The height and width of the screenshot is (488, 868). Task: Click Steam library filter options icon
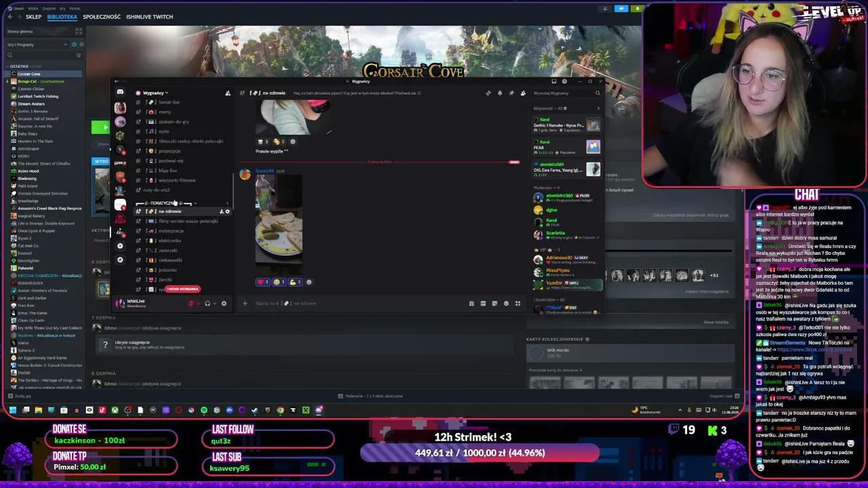tap(79, 55)
